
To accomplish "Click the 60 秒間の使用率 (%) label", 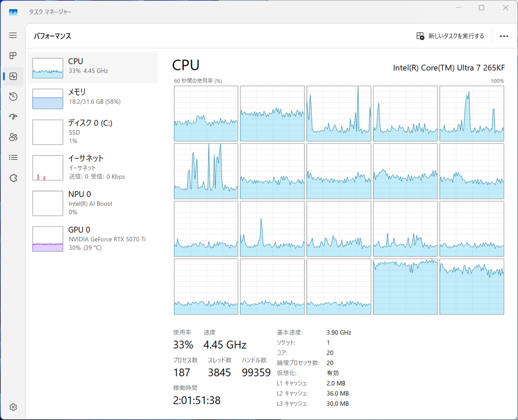I will 198,81.
